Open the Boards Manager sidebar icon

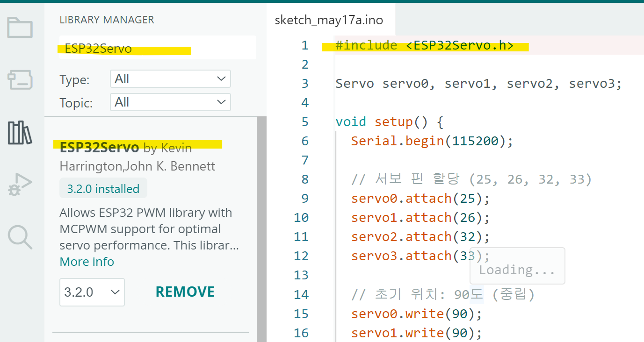click(20, 79)
